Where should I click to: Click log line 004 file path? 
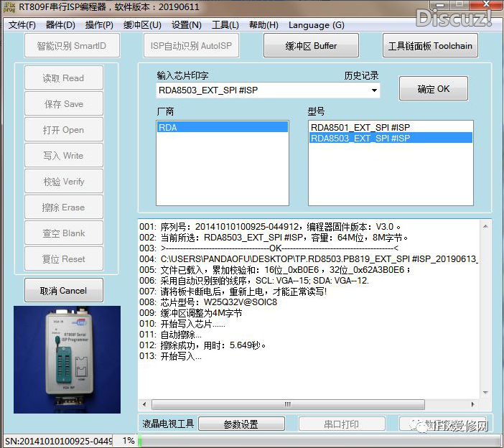coord(309,259)
